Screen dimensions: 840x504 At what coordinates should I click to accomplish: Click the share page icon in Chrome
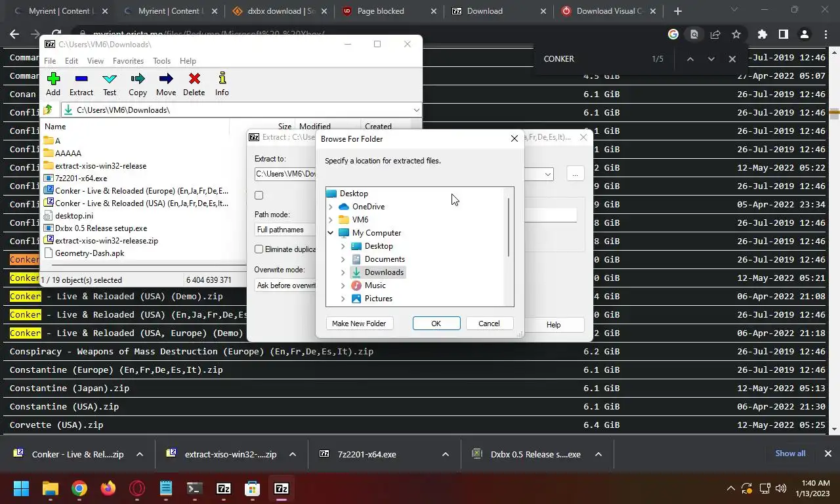(715, 34)
